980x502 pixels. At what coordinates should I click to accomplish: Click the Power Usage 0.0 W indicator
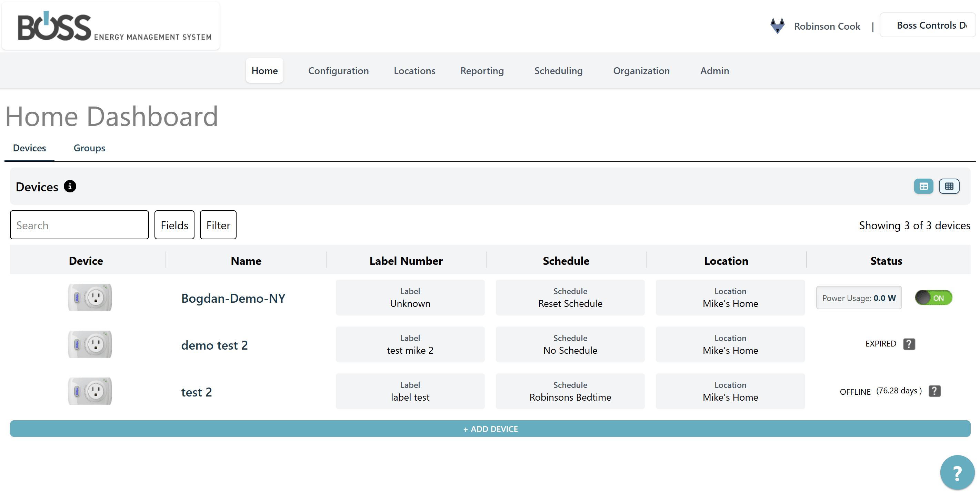859,298
